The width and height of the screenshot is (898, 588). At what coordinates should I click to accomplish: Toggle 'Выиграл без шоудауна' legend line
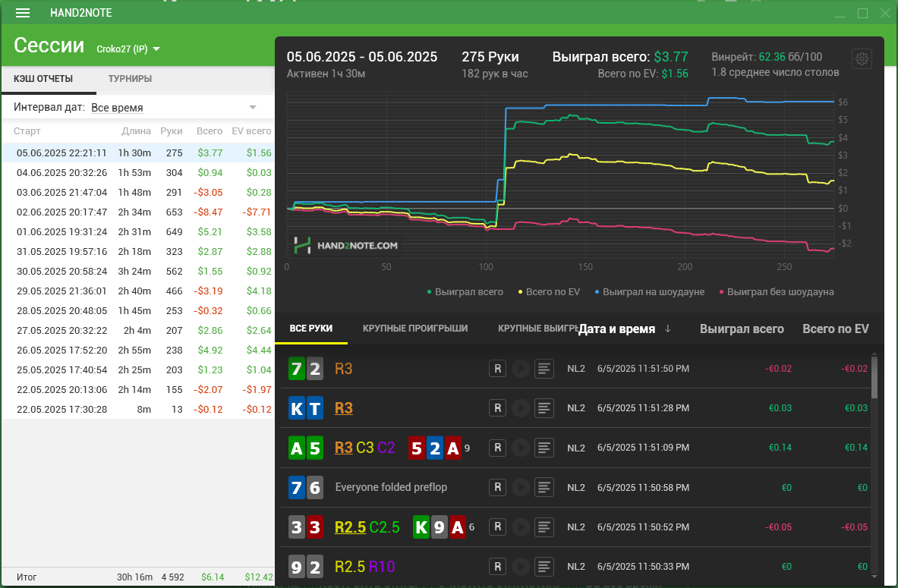(x=777, y=292)
